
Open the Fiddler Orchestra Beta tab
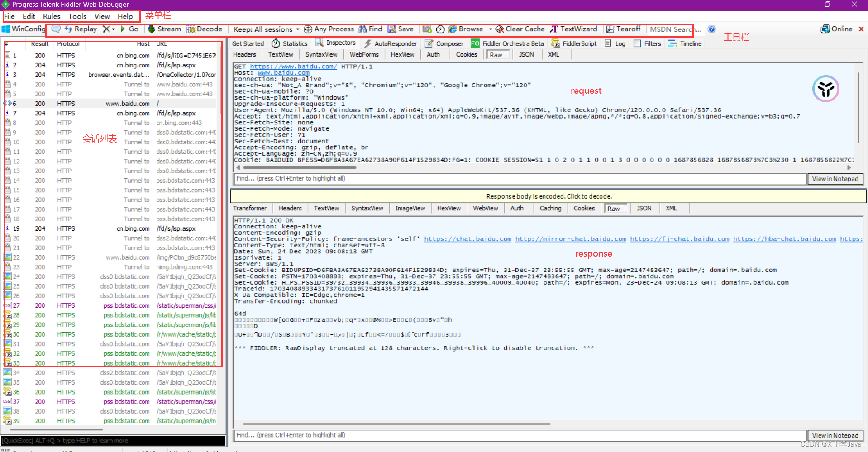pos(507,43)
